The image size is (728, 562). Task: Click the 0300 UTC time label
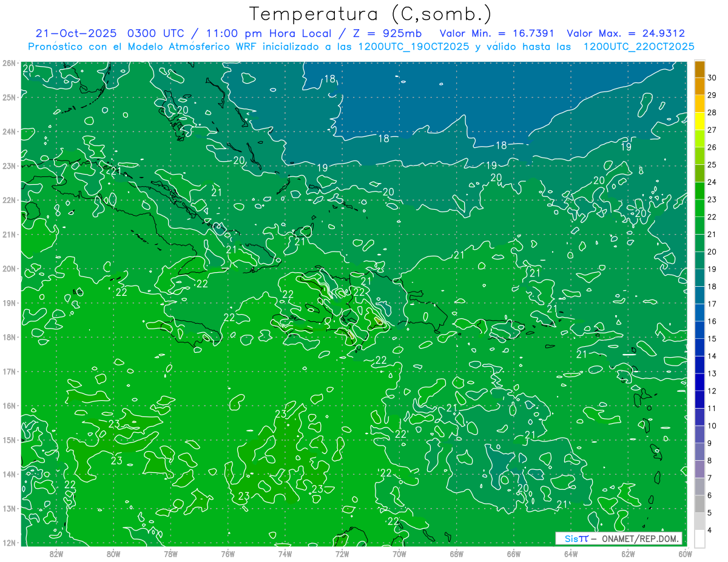157,33
